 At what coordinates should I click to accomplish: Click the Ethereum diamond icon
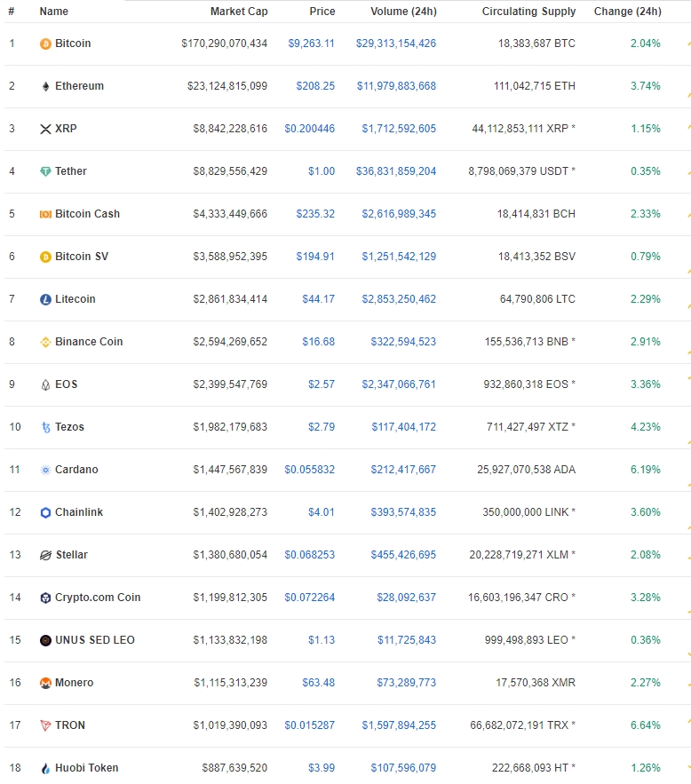(45, 86)
